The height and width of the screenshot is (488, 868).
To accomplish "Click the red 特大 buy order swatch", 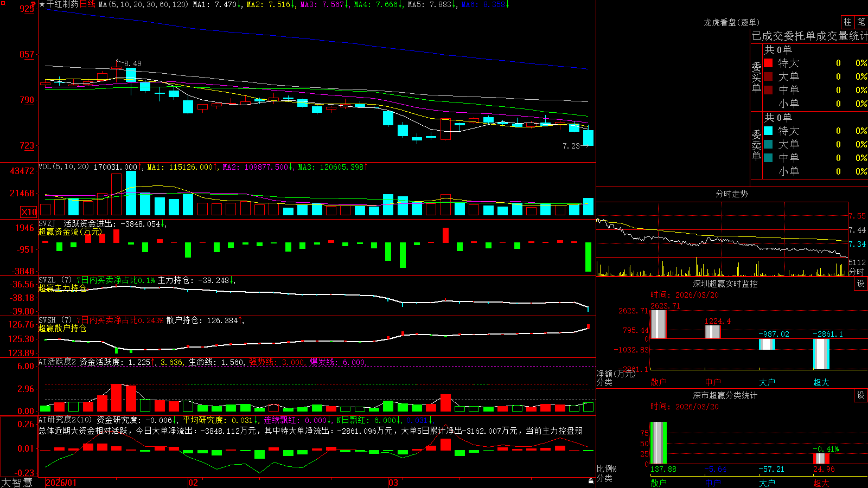I will [768, 63].
